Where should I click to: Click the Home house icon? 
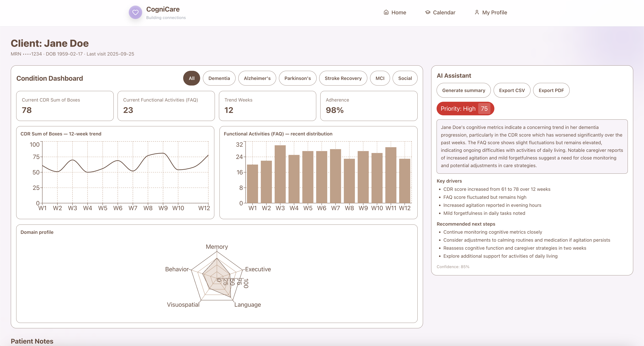coord(386,12)
